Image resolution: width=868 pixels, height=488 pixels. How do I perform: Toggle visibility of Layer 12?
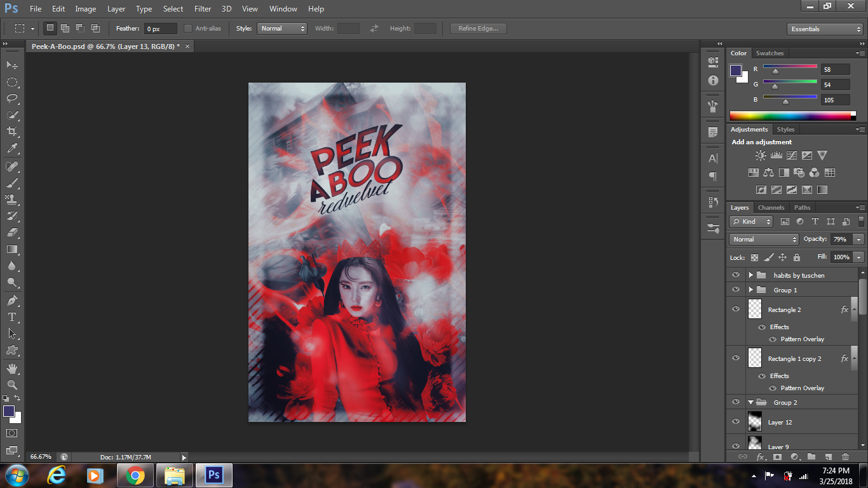pos(736,422)
